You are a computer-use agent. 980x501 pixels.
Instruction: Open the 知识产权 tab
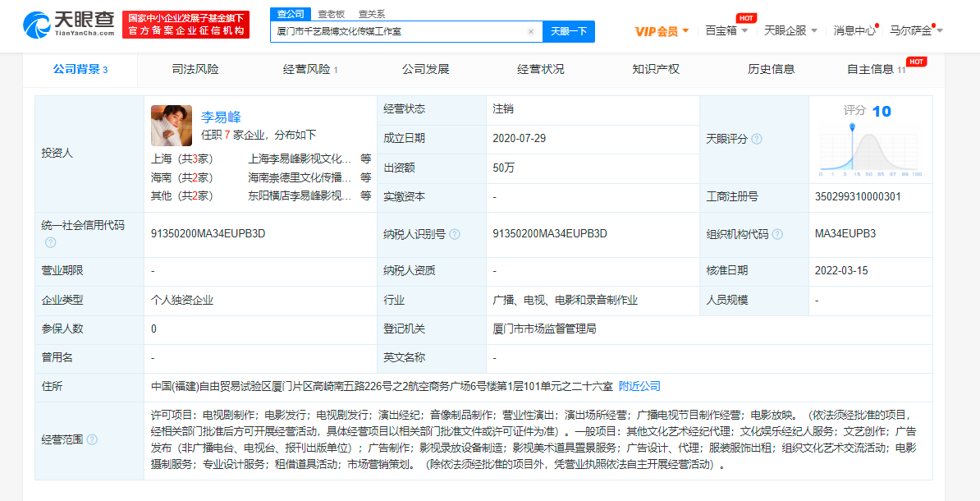656,69
